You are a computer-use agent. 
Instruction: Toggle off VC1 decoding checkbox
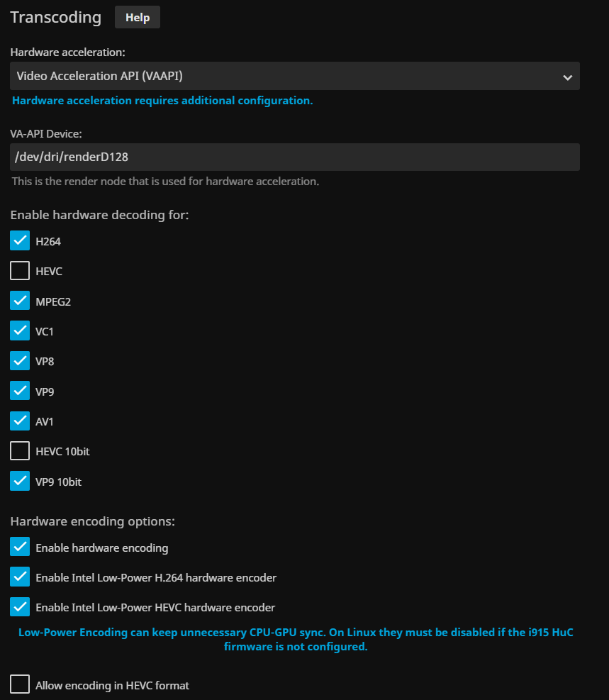[20, 331]
